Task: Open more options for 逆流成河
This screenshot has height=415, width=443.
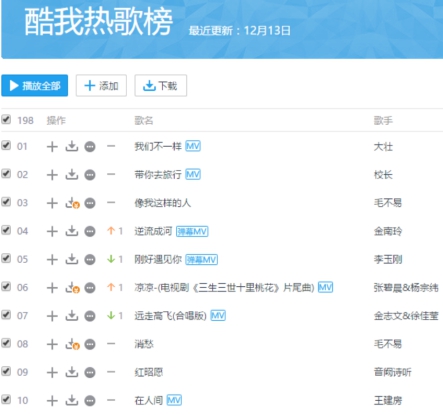Action: (x=90, y=231)
